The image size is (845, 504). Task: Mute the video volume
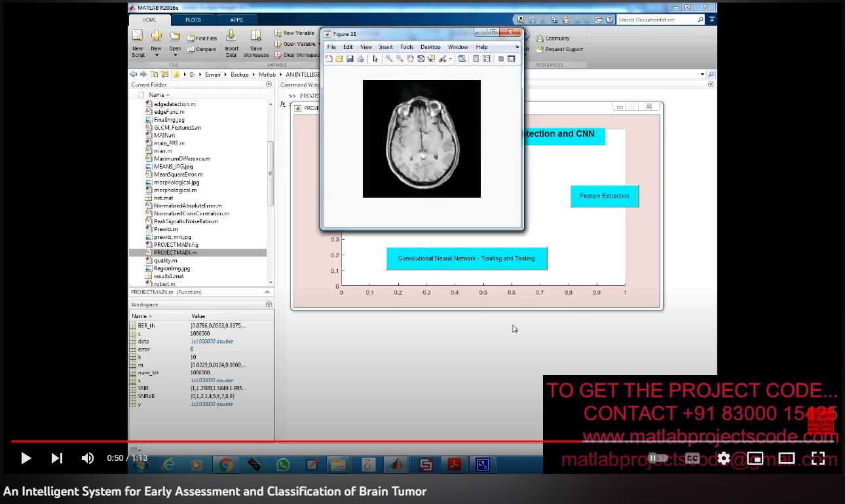(x=87, y=458)
